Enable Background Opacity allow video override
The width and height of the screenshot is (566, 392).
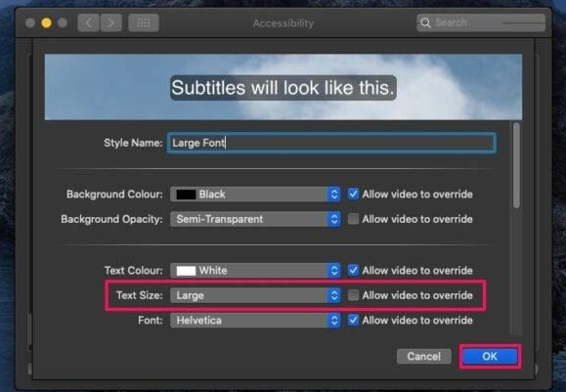tap(353, 219)
